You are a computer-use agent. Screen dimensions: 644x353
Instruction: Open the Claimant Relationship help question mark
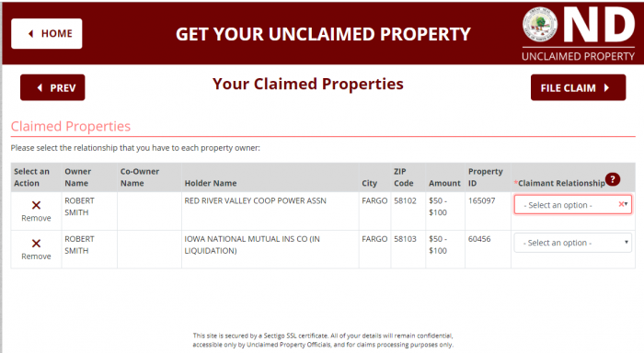613,179
